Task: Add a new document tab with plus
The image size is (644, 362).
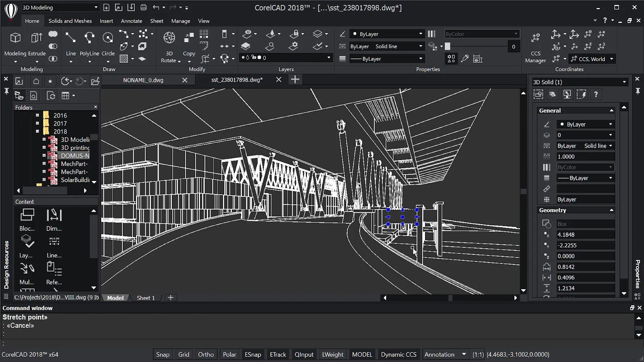Action: (295, 80)
